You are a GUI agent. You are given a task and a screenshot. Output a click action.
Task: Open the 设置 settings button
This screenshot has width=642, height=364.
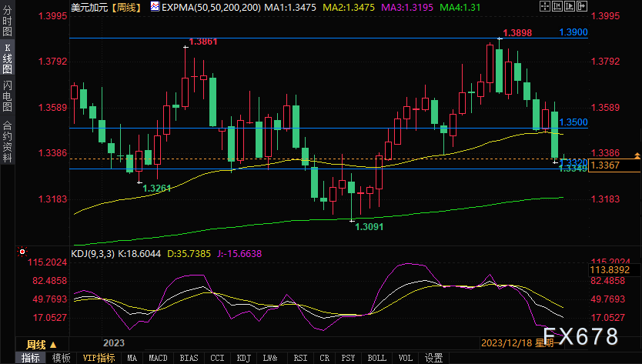coord(433,358)
